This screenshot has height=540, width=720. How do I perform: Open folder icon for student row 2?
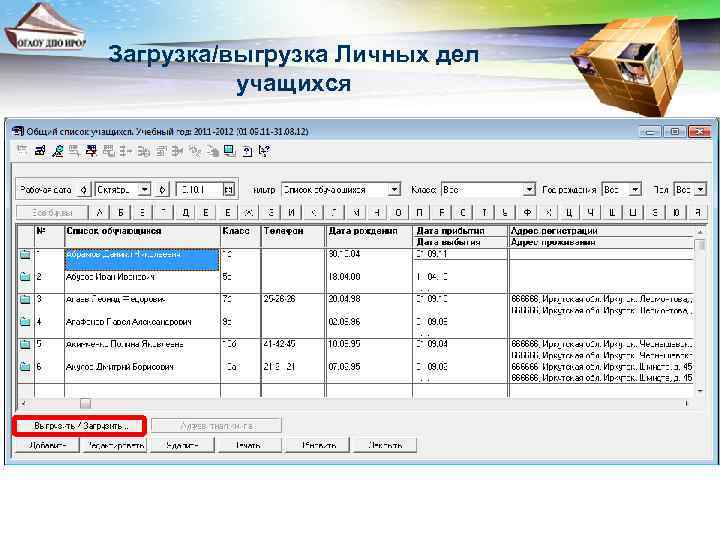[x=25, y=277]
